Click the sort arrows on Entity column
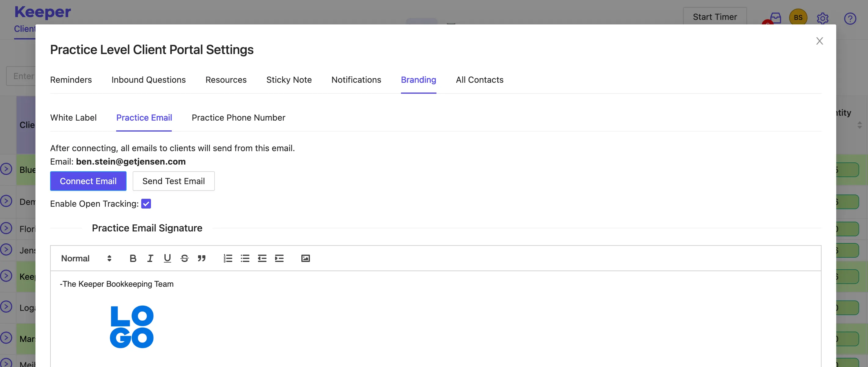 [x=859, y=125]
